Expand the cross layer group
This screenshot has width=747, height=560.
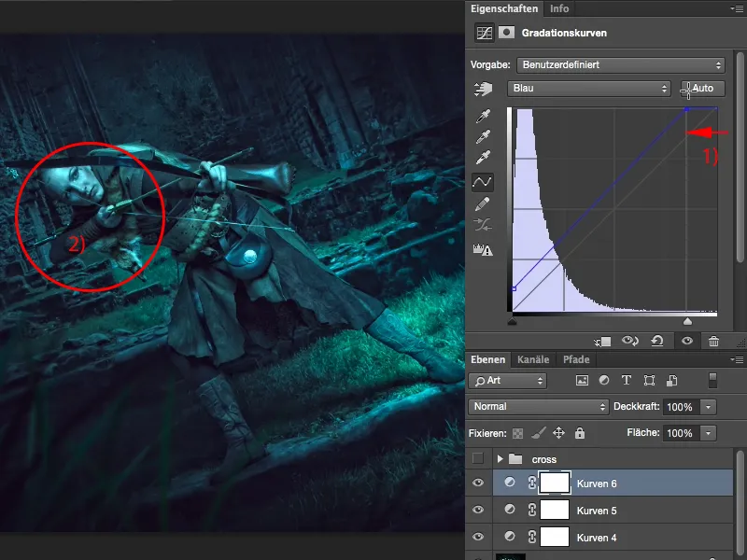[500, 459]
